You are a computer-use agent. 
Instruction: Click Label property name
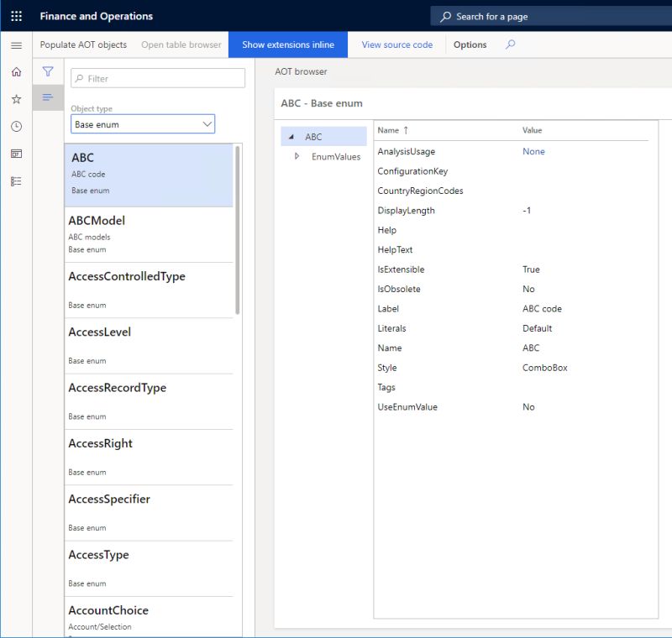point(388,309)
